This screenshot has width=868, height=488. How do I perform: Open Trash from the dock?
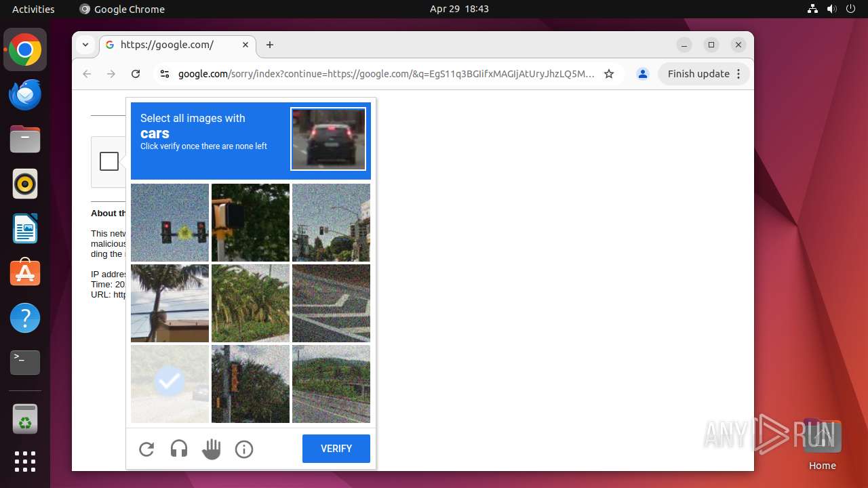coord(25,420)
